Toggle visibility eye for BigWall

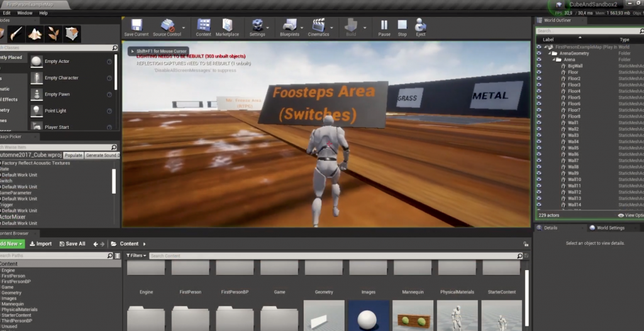[539, 66]
